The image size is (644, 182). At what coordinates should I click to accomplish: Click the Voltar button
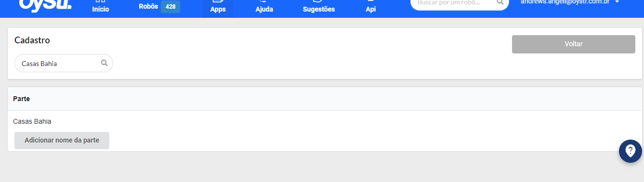pos(574,44)
